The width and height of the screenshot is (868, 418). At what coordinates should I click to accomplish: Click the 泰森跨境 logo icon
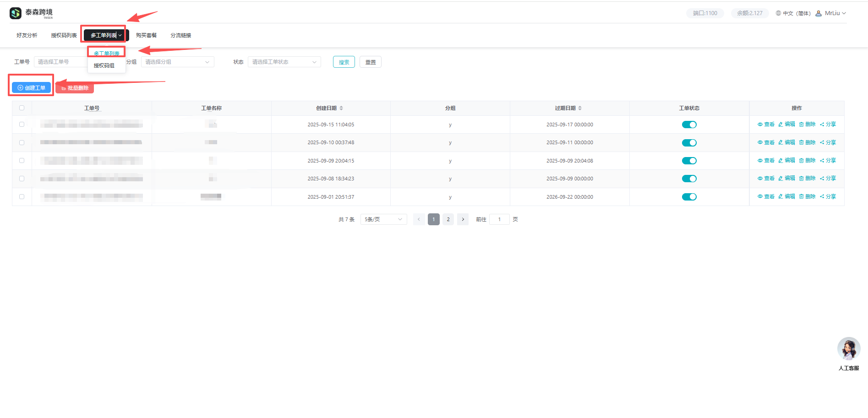[16, 13]
